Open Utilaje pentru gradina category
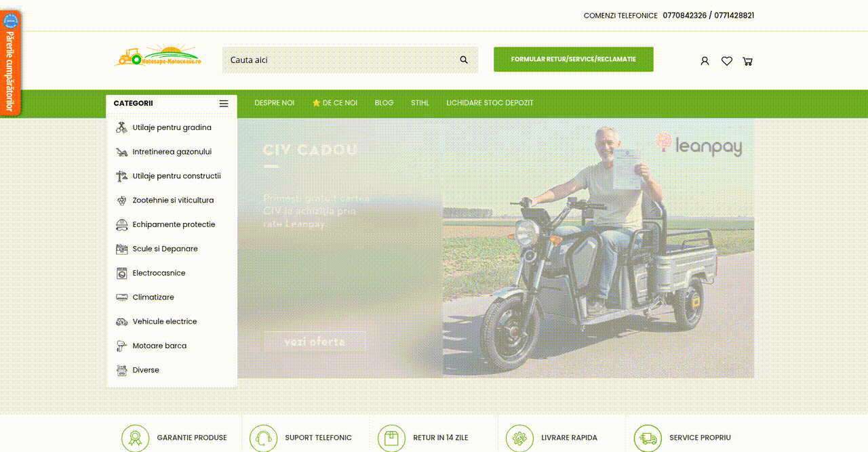This screenshot has height=452, width=868. 172,127
